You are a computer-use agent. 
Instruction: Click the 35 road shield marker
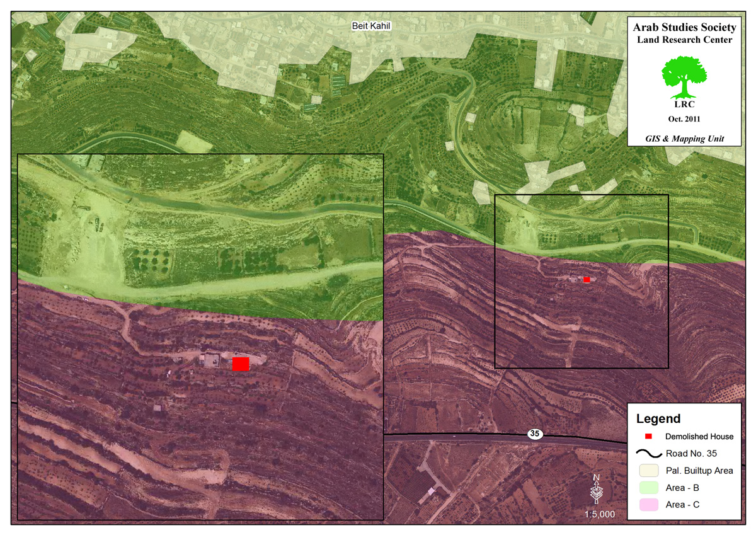535,434
